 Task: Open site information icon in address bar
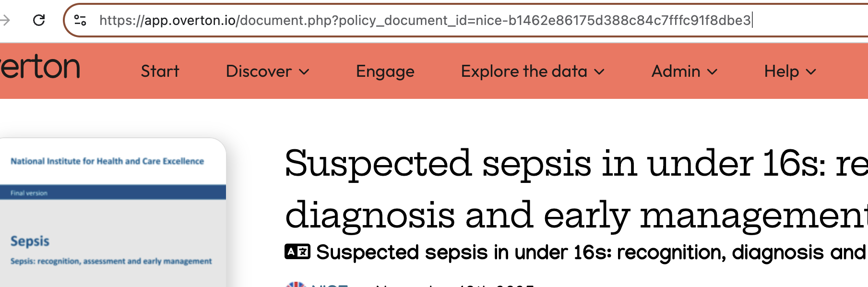(80, 20)
